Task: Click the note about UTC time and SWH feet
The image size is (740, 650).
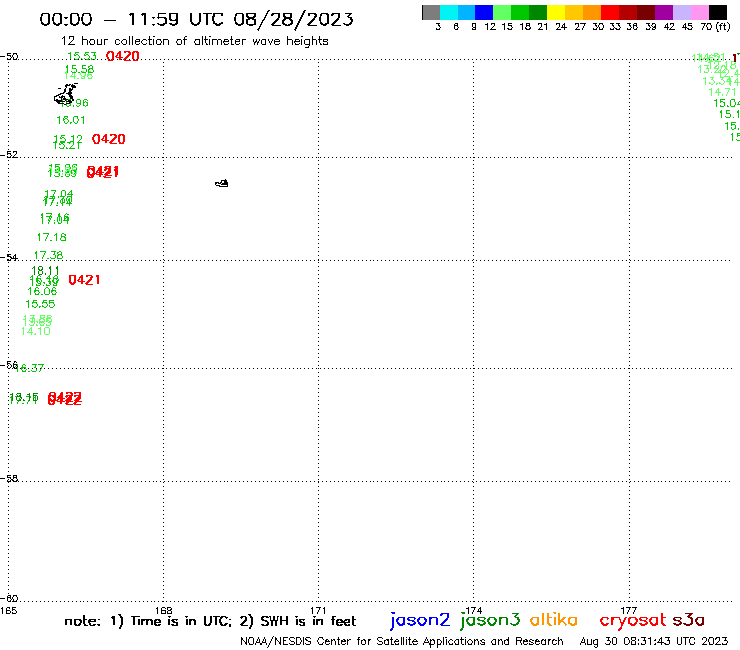Action: [x=210, y=621]
